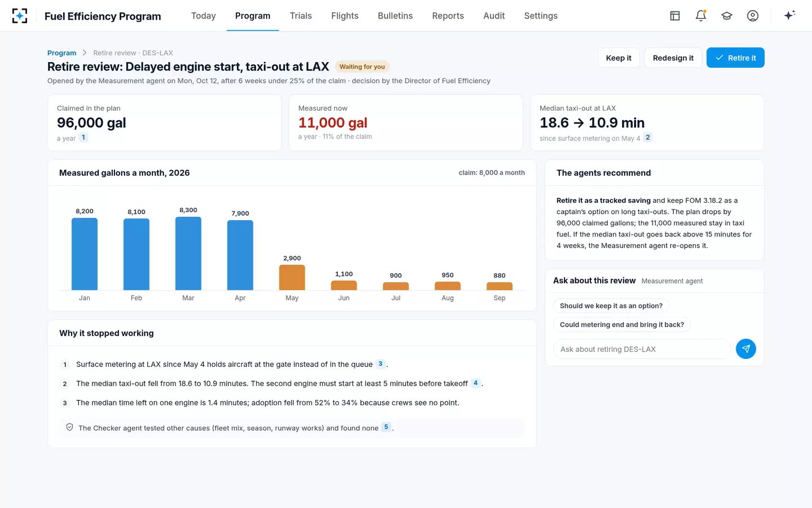Click the Fuel Efficiency Program logo icon
This screenshot has height=508, width=812.
(x=20, y=16)
